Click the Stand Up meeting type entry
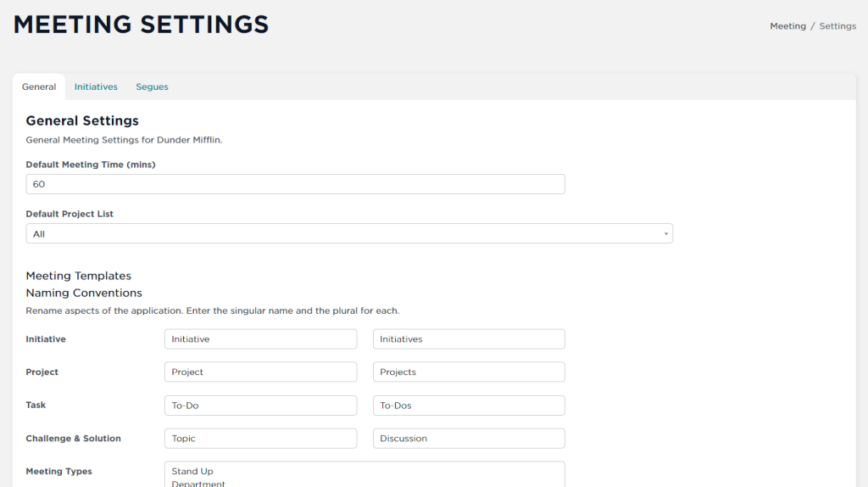The height and width of the screenshot is (487, 868). pyautogui.click(x=192, y=472)
